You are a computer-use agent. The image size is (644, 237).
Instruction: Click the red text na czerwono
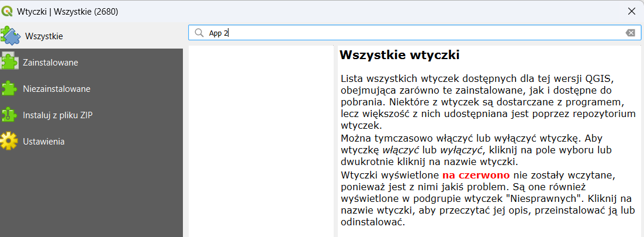click(476, 176)
